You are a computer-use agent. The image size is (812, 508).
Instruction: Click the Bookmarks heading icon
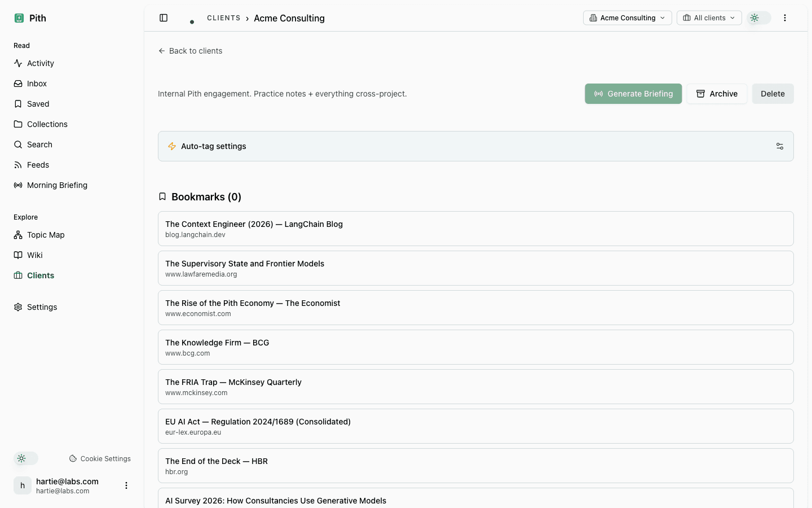[162, 196]
